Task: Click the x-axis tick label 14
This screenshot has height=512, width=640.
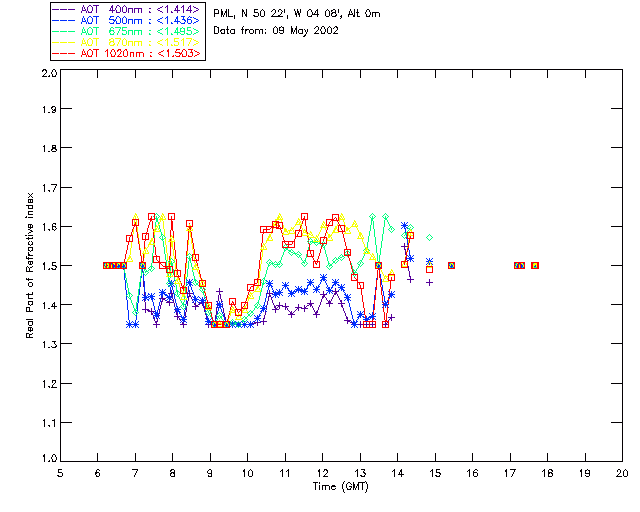Action: coord(398,473)
